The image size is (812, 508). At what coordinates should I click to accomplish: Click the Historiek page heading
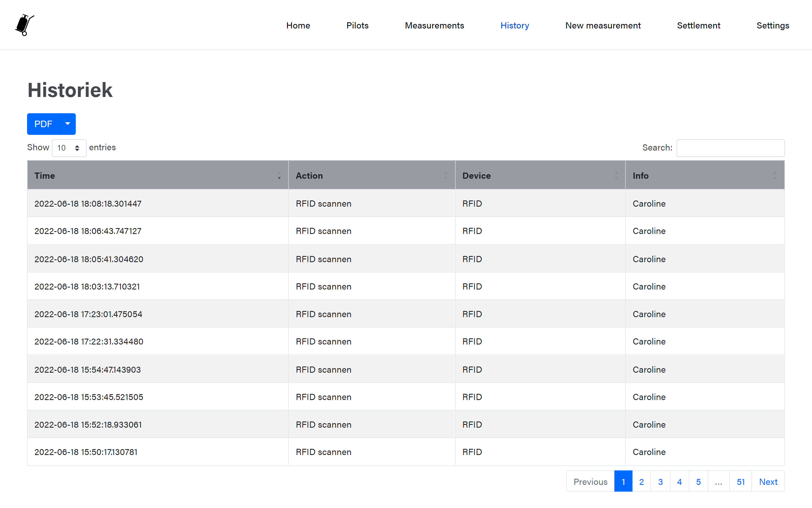click(70, 90)
